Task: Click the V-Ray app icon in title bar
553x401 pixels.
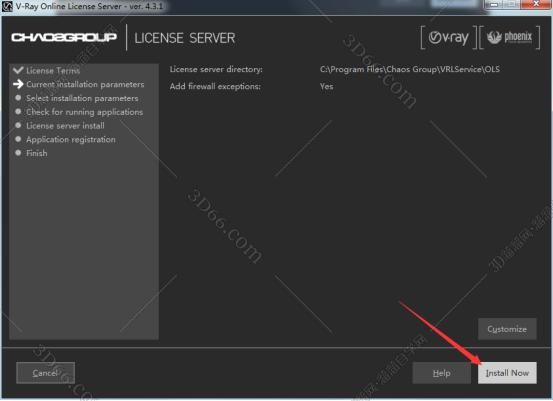Action: tap(7, 6)
